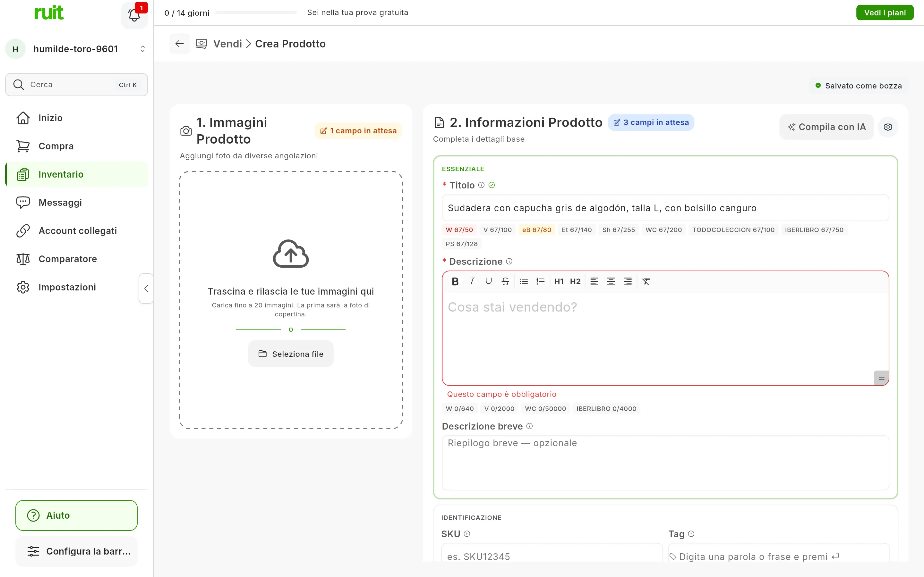This screenshot has height=577, width=924.
Task: Toggle underline formatting
Action: point(488,282)
